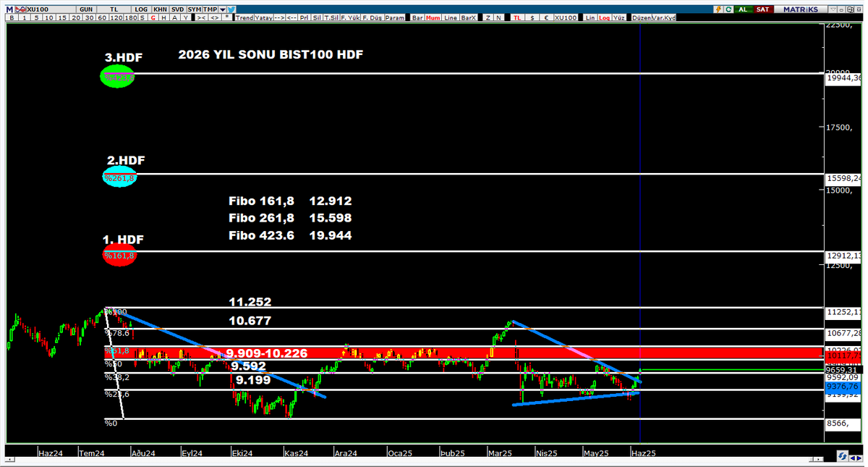Click the SVD button
This screenshot has width=868, height=467.
pyautogui.click(x=177, y=9)
